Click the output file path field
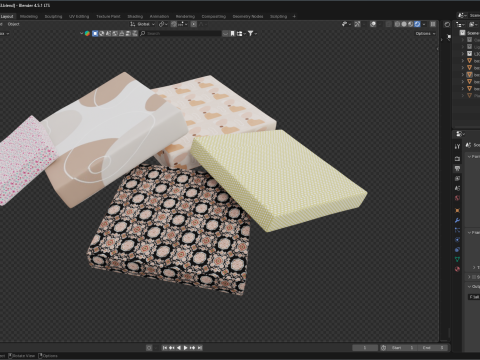The height and width of the screenshot is (360, 480). tap(474, 297)
